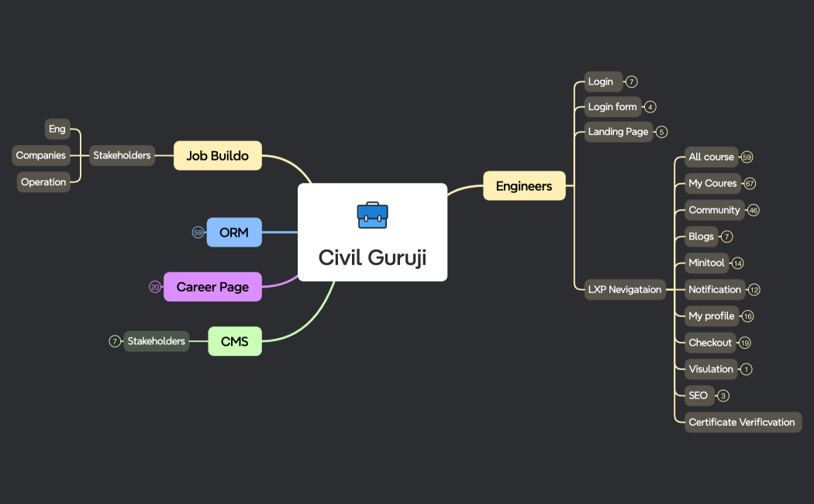This screenshot has width=814, height=504.
Task: Select the LXP Nevigataion subtopic
Action: (x=624, y=289)
